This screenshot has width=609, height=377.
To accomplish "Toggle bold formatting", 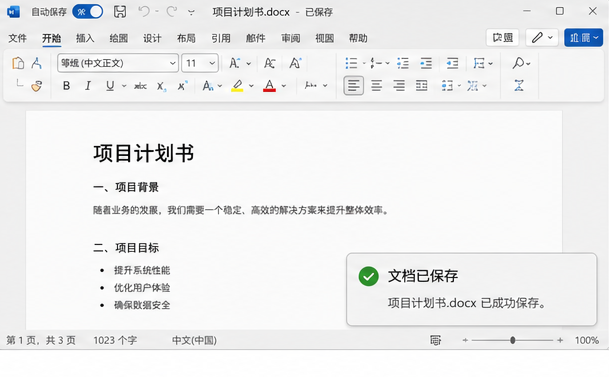I will [x=66, y=86].
